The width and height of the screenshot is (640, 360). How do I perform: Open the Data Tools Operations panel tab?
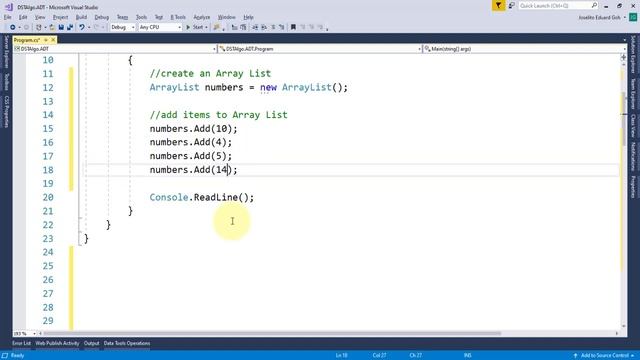pos(127,343)
